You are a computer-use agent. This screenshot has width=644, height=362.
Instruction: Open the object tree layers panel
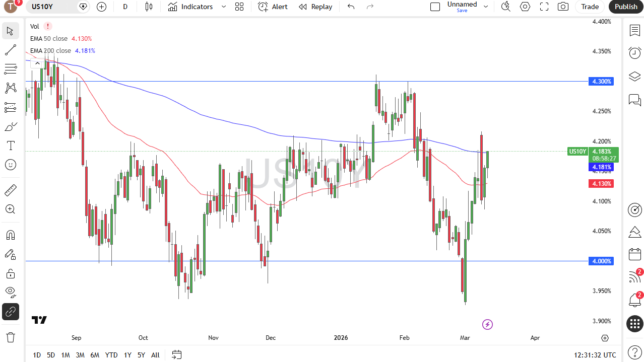[634, 76]
